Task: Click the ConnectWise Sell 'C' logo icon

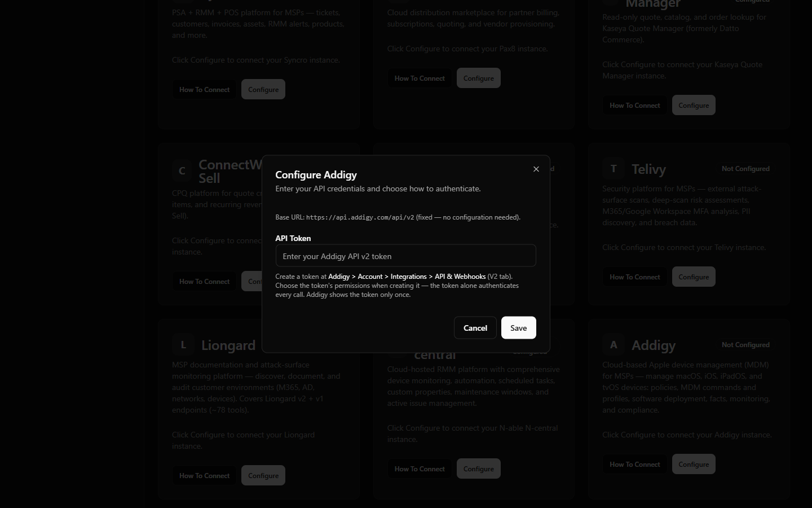Action: click(x=182, y=171)
